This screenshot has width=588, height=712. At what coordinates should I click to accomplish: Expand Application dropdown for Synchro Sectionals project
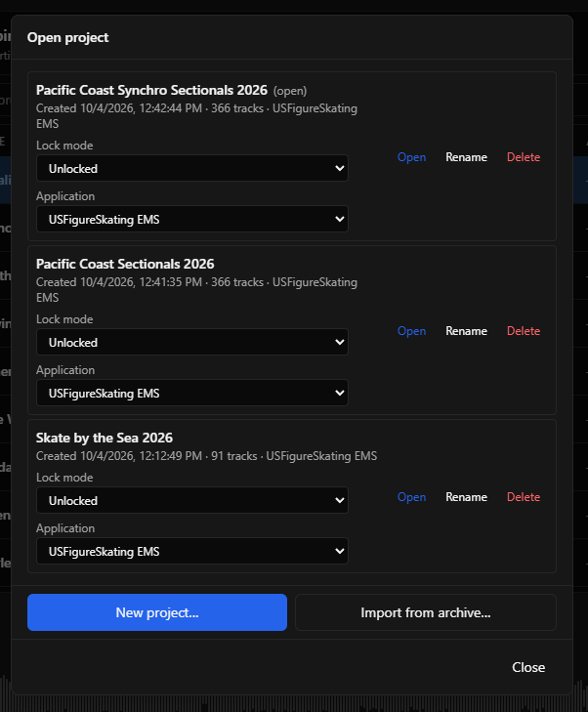pyautogui.click(x=192, y=220)
